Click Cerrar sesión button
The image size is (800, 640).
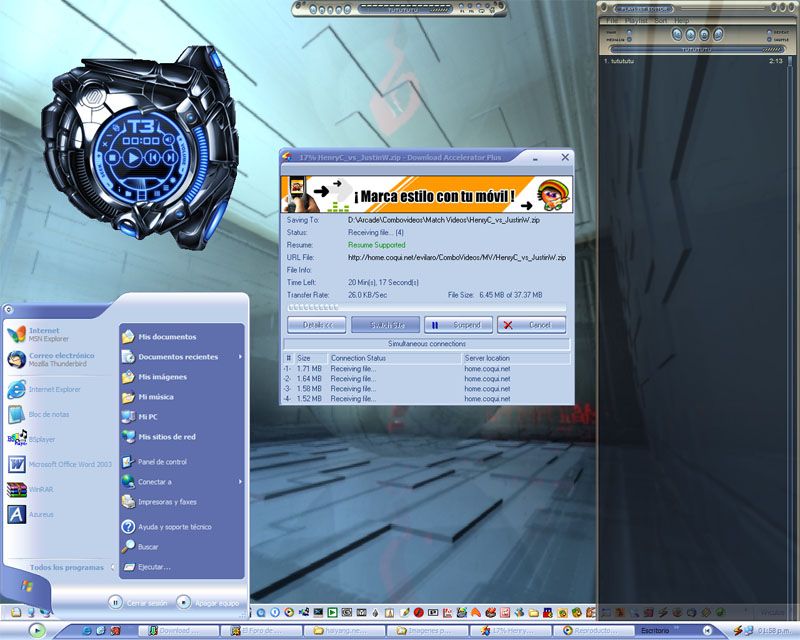tap(138, 603)
